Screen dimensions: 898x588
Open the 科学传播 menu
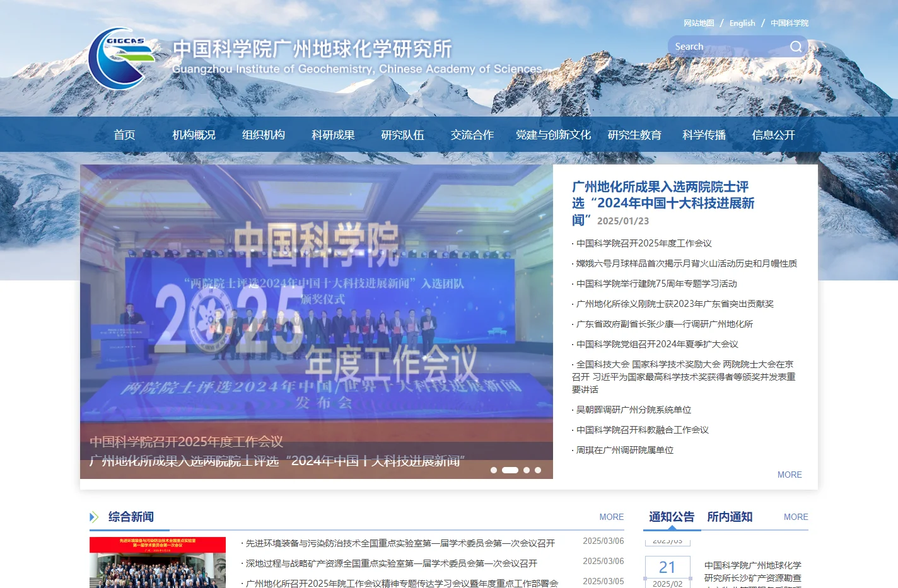pyautogui.click(x=704, y=135)
